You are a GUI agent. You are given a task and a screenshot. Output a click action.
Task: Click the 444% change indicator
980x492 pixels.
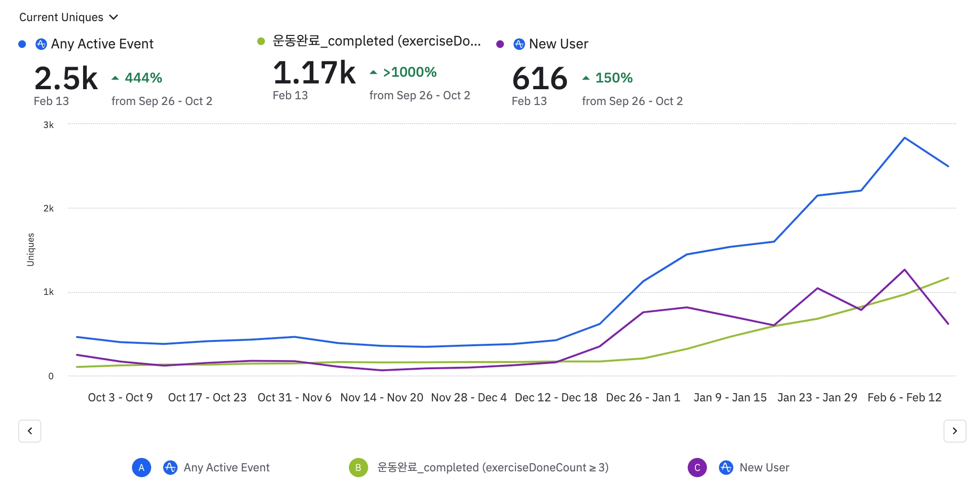coord(143,78)
